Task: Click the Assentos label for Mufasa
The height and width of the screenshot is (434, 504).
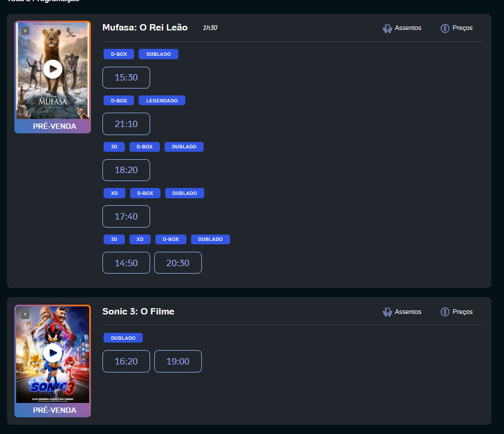Action: [408, 28]
